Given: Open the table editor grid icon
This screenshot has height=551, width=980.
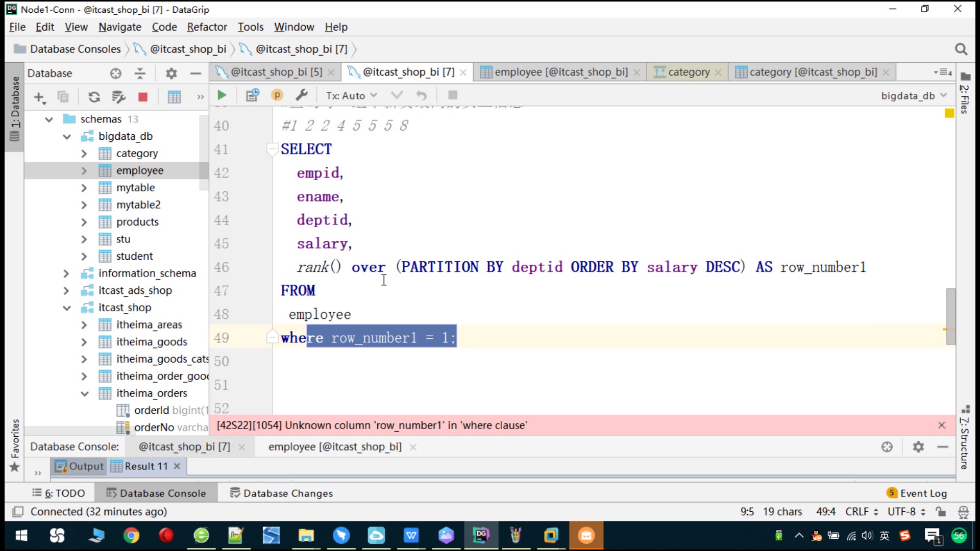Looking at the screenshot, I should pyautogui.click(x=174, y=97).
